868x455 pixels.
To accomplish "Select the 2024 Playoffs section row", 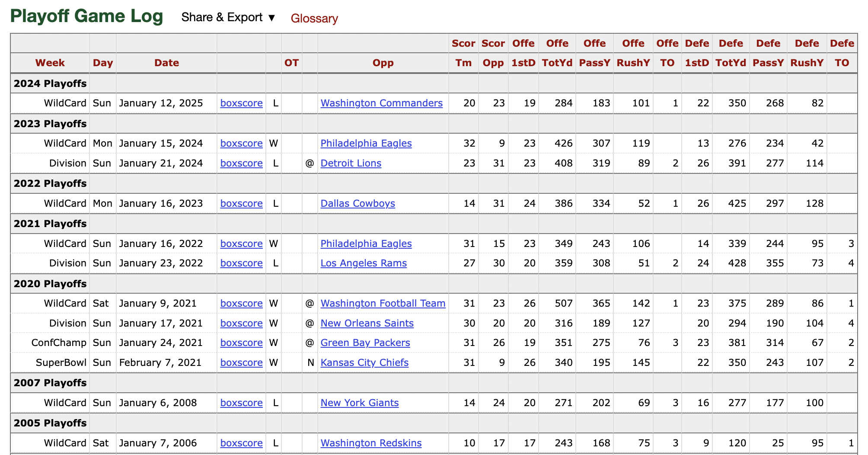I will coord(434,83).
